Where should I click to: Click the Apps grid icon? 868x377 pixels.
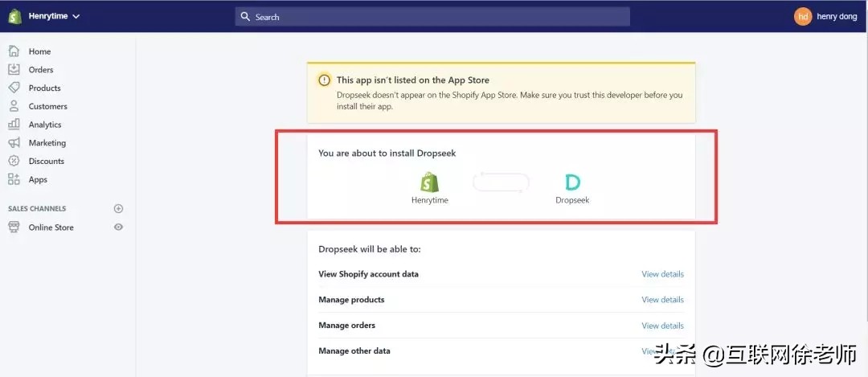click(14, 179)
